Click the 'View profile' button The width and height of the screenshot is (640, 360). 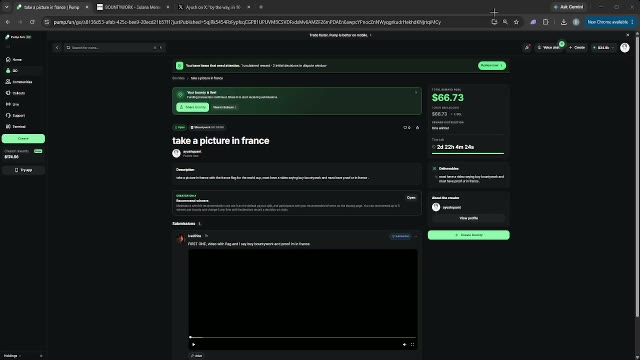[x=468, y=218]
